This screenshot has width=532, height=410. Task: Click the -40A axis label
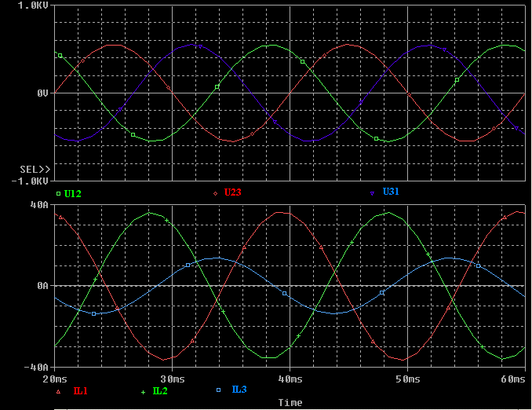pos(36,368)
